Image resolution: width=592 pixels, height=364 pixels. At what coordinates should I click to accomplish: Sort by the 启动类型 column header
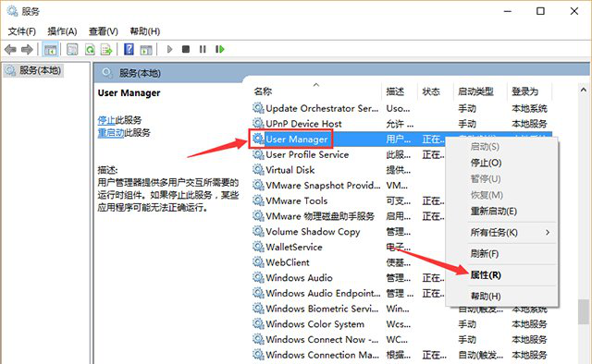click(475, 91)
